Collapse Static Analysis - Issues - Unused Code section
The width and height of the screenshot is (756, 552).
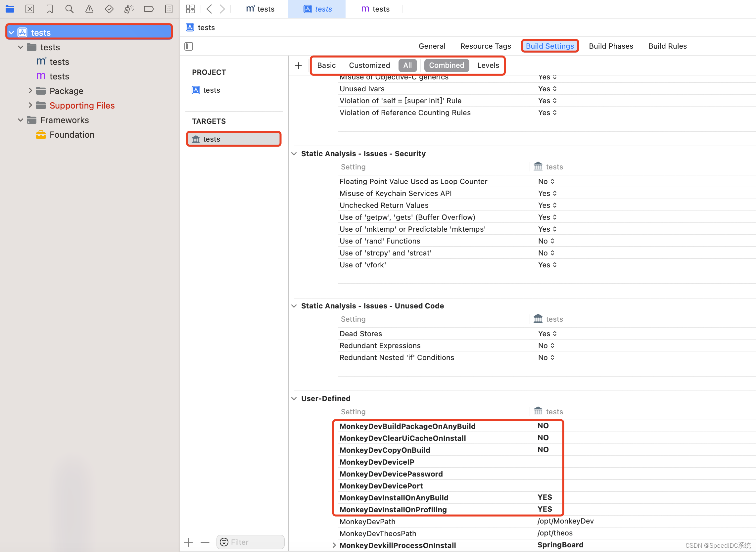pos(294,306)
